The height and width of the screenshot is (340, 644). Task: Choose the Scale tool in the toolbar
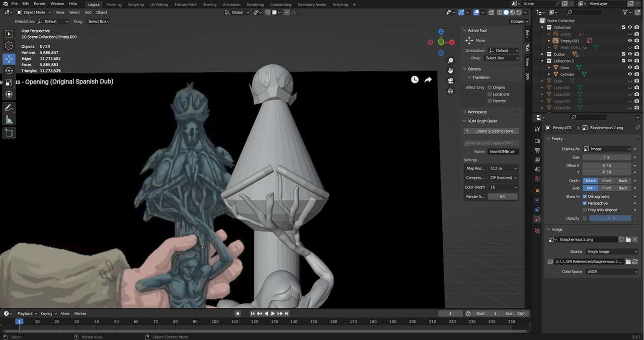pos(9,82)
